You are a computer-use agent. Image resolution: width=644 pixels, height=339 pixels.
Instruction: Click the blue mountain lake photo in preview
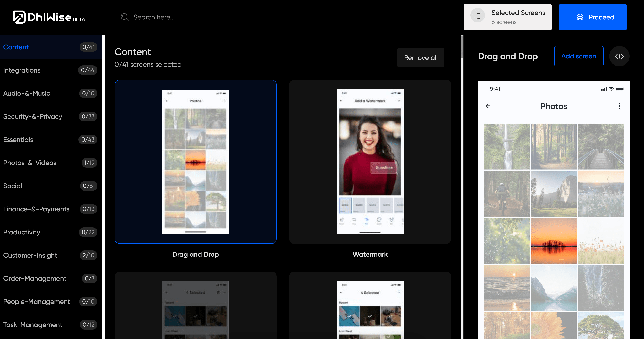click(x=554, y=288)
